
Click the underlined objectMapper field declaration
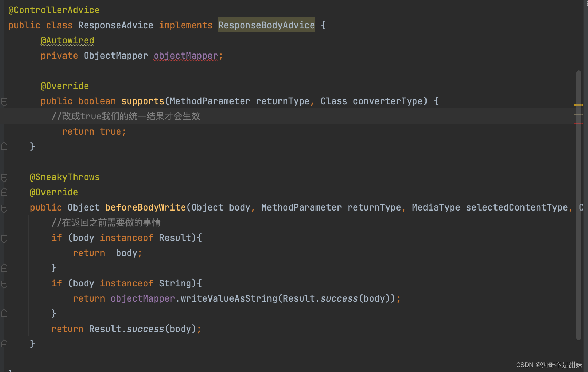186,56
